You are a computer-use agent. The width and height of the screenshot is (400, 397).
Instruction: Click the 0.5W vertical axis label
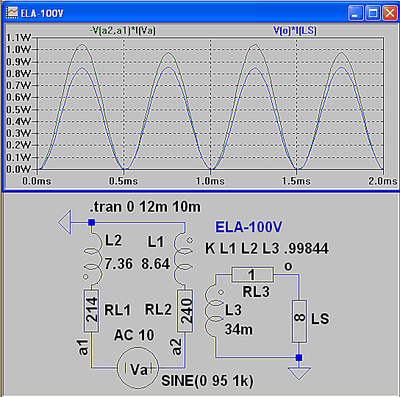point(18,109)
